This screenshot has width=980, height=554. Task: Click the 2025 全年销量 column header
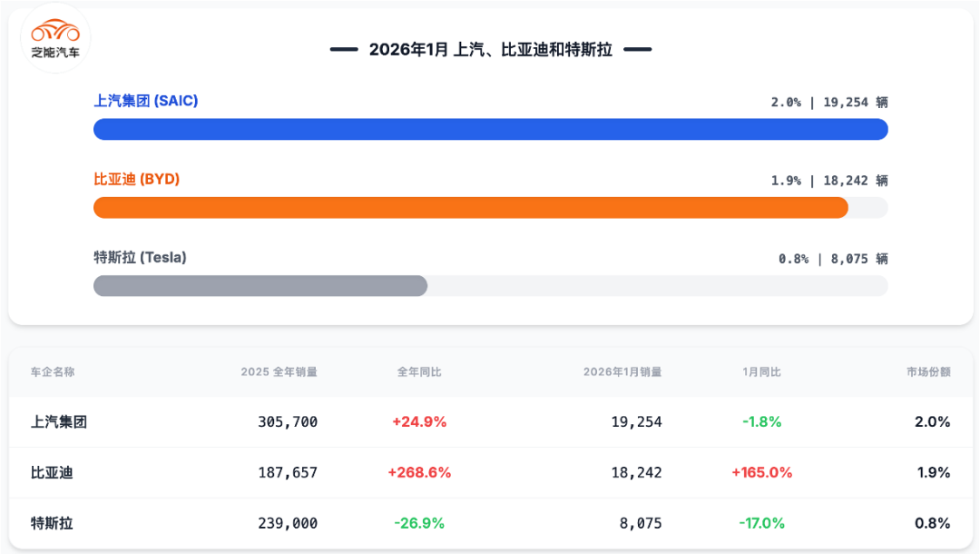(x=279, y=372)
